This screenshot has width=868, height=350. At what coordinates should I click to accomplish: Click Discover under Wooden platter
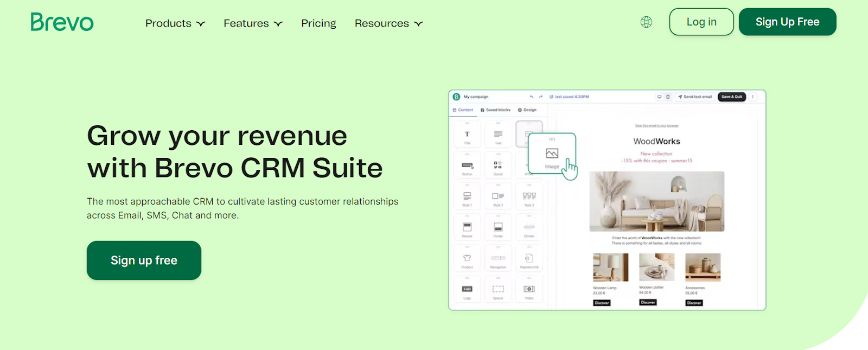[648, 302]
